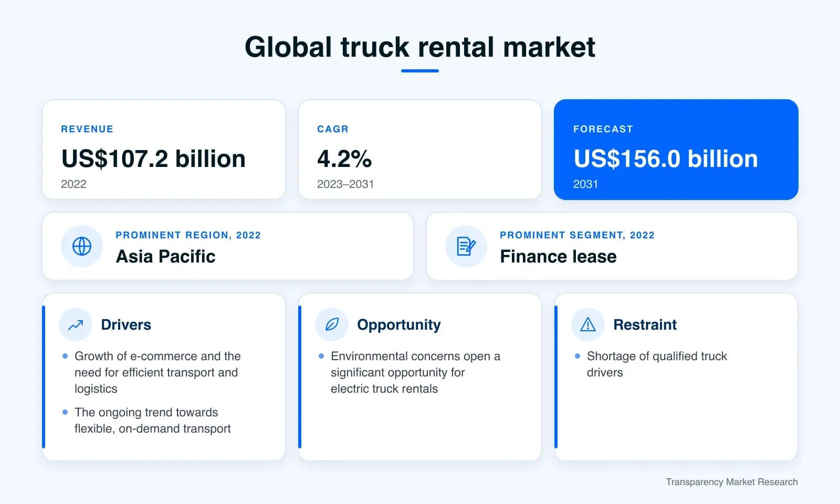Click the 2023–2031 period text
840x504 pixels.
click(345, 184)
